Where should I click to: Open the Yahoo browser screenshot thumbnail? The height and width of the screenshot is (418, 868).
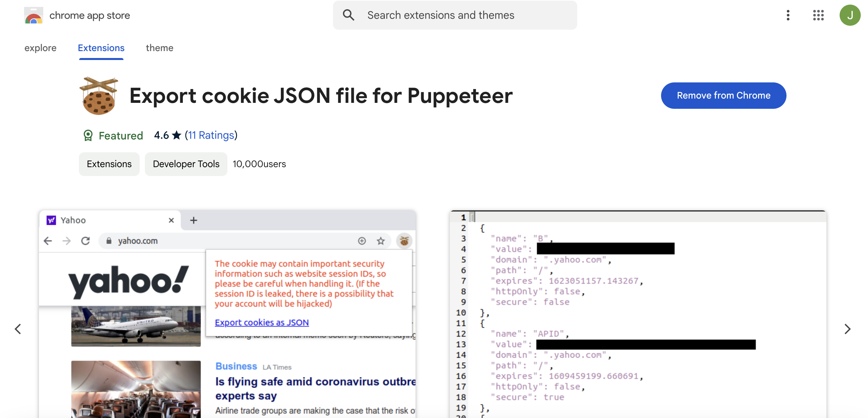point(227,314)
